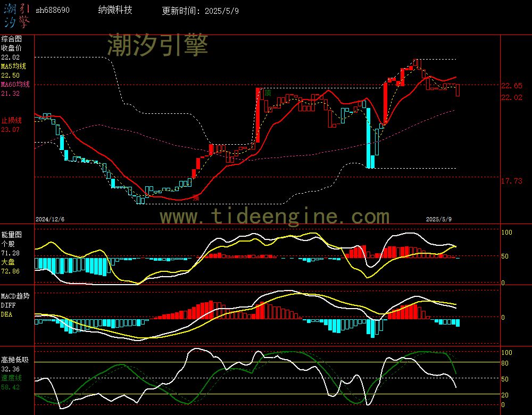The height and width of the screenshot is (415, 532).
Task: Click the 高抛低吸 value 32.36
Action: 11,369
